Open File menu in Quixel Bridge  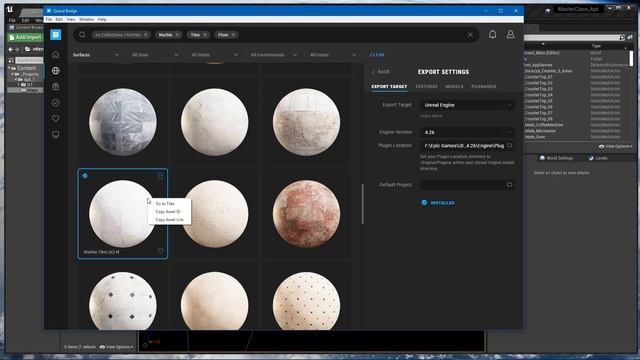click(x=49, y=19)
